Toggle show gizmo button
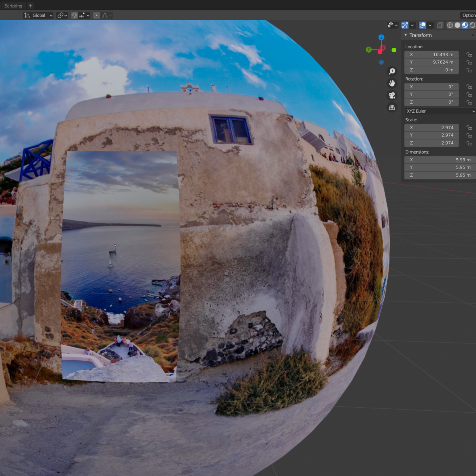The image size is (476, 476). 405,25
